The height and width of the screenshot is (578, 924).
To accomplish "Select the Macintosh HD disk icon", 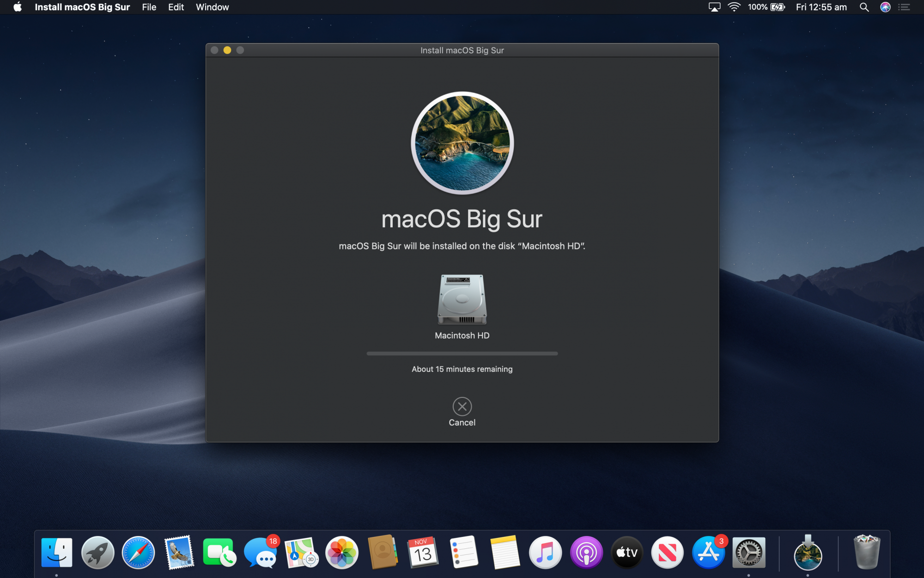I will click(x=462, y=300).
